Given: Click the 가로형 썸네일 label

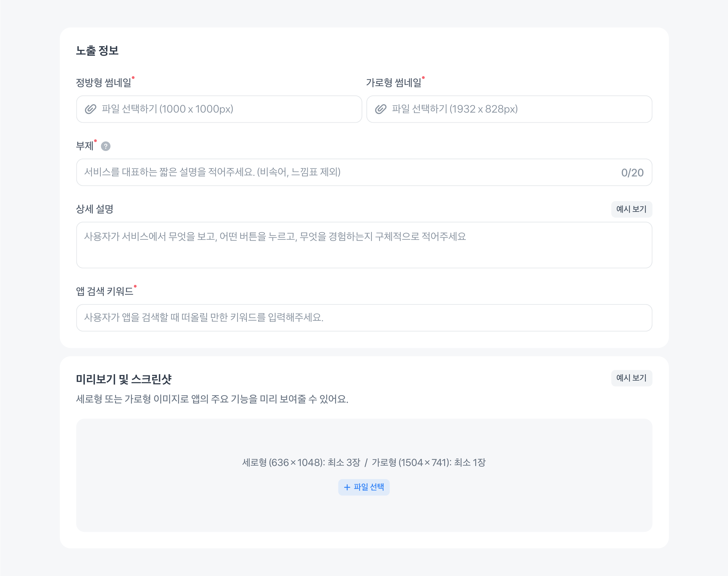Looking at the screenshot, I should pos(394,83).
